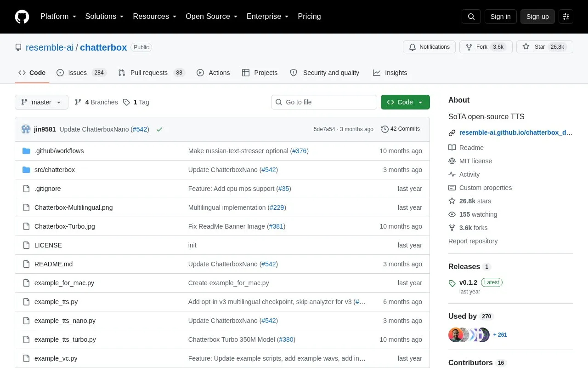Click the commit history clock icon
The image size is (588, 368).
pos(385,129)
